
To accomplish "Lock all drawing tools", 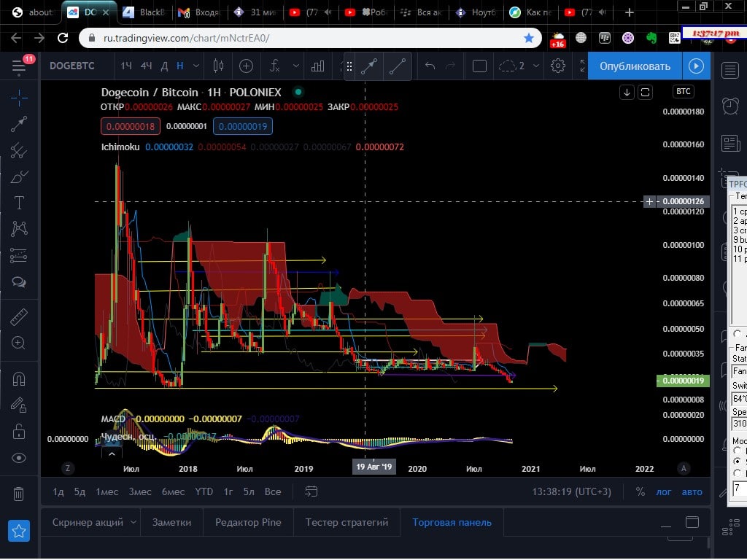I will coord(19,432).
